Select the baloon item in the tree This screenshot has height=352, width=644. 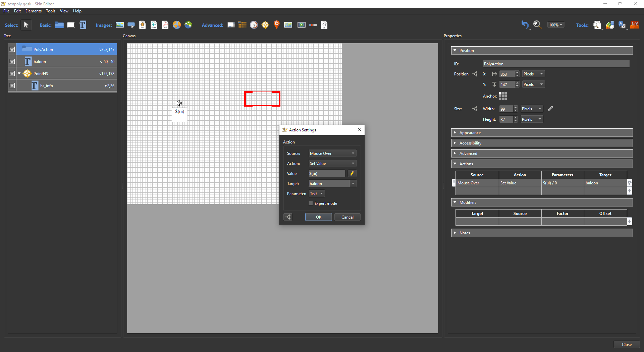coord(66,61)
